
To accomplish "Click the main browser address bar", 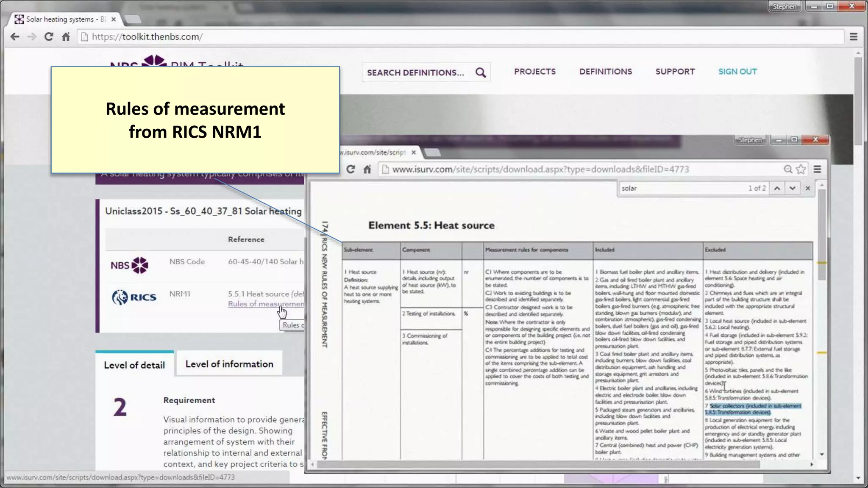I will [x=460, y=37].
